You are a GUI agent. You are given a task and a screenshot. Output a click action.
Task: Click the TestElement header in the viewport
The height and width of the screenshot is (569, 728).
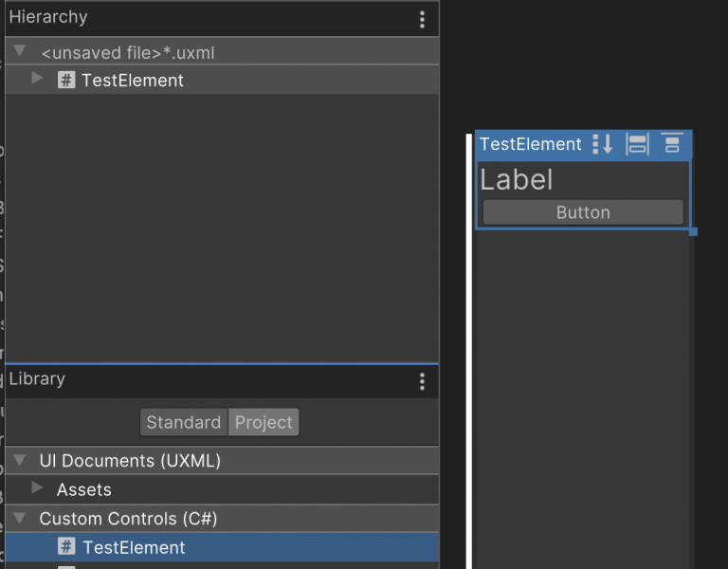[530, 144]
